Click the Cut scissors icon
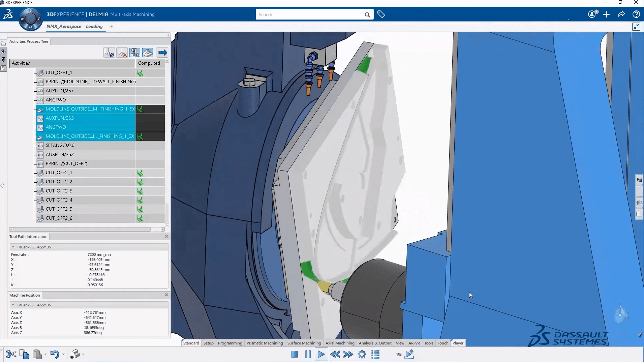Image resolution: width=644 pixels, height=362 pixels. click(11, 354)
